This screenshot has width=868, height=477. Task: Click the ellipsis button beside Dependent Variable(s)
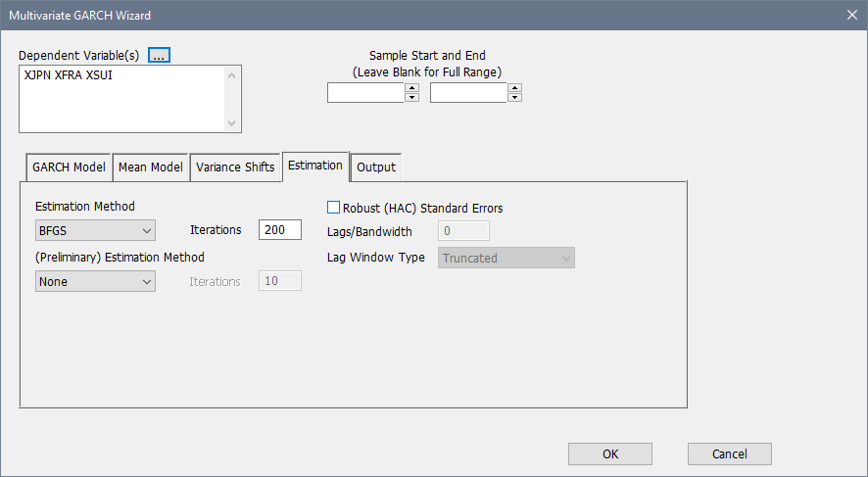(x=160, y=55)
